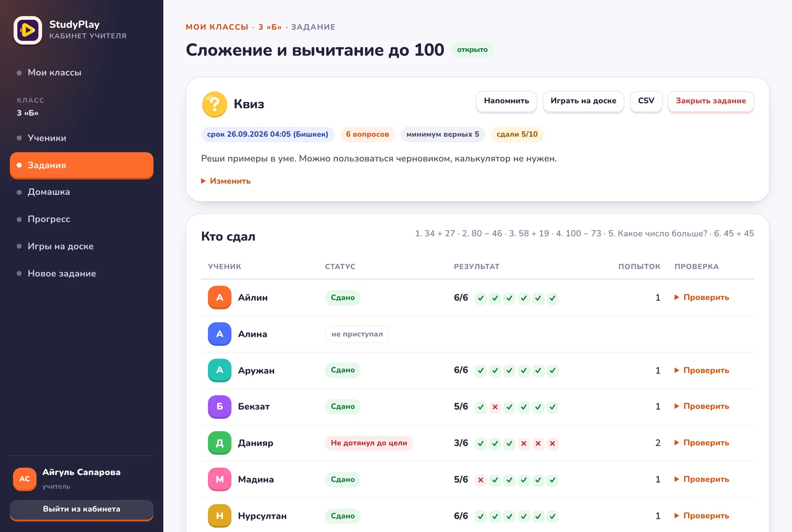Viewport: 792px width, 532px height.
Task: Click Играть на доске button
Action: coord(584,101)
